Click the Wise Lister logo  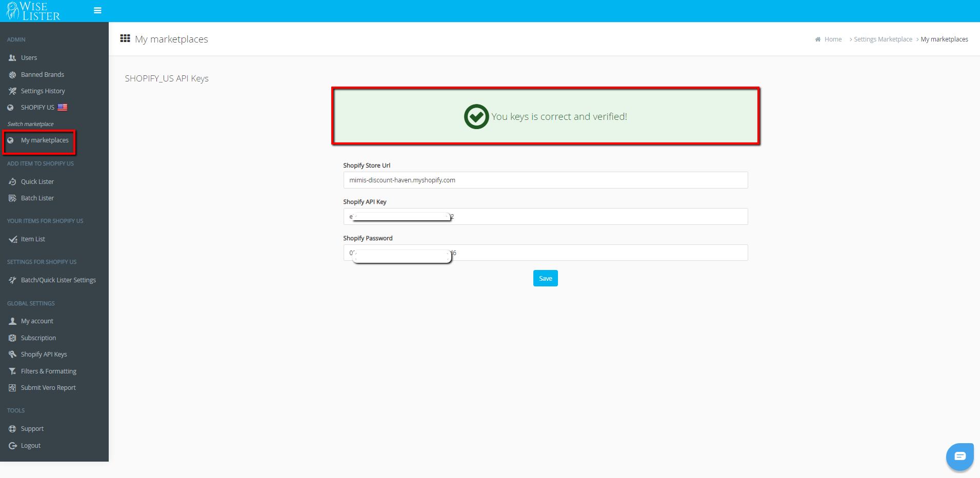[x=33, y=11]
